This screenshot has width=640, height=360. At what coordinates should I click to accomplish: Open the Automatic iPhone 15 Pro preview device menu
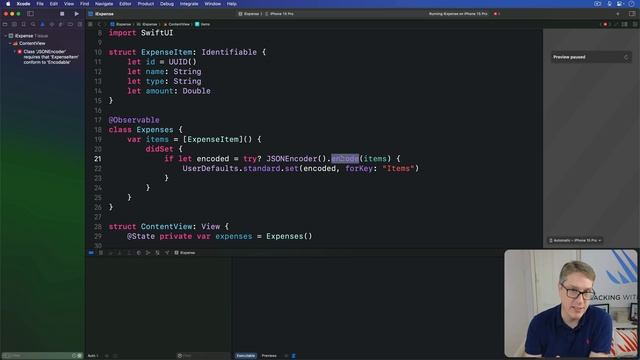click(x=576, y=240)
